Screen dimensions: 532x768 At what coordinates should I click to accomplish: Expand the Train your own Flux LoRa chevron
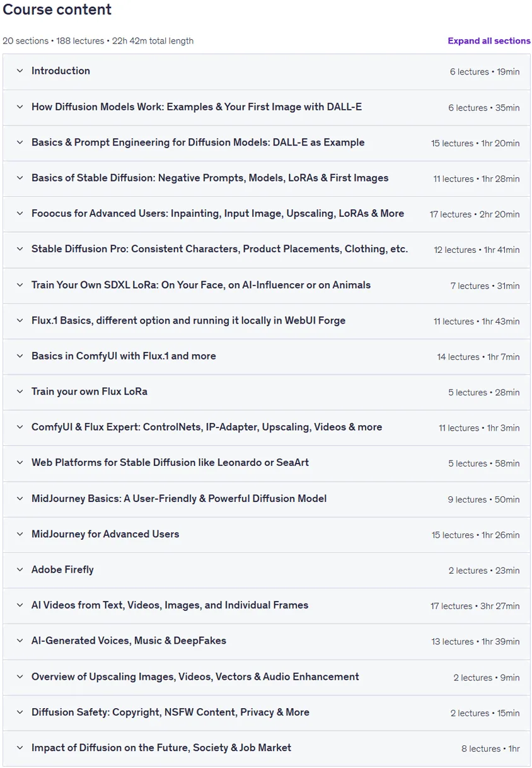[x=20, y=392]
